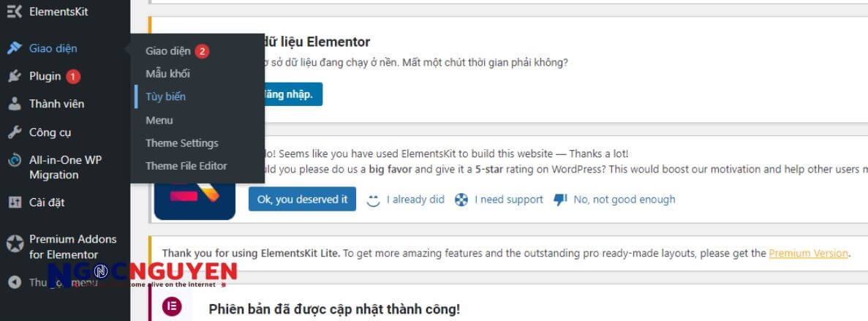Click "No, not good enough" link
Screen dimensions: 868x321
[624, 200]
